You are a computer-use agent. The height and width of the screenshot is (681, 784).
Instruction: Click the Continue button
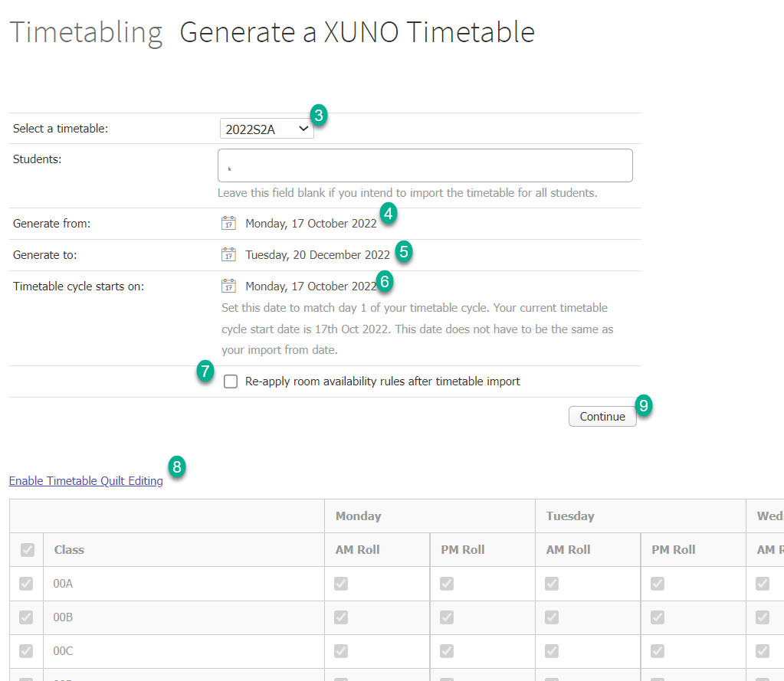[x=602, y=416]
